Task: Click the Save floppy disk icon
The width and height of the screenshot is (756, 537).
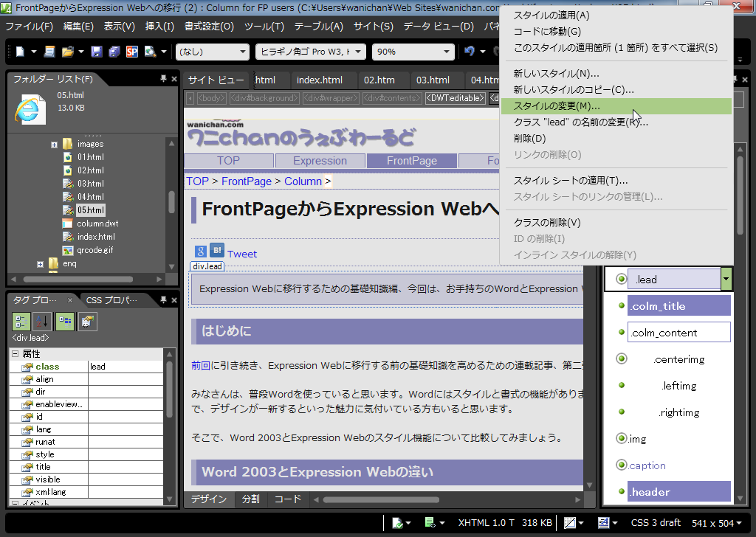Action: (97, 52)
